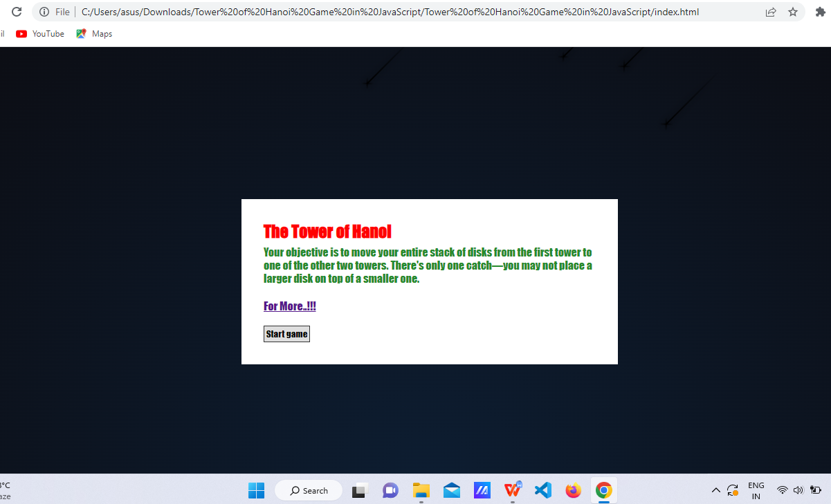Follow the For More..!!! link
The height and width of the screenshot is (504, 831).
pos(289,306)
